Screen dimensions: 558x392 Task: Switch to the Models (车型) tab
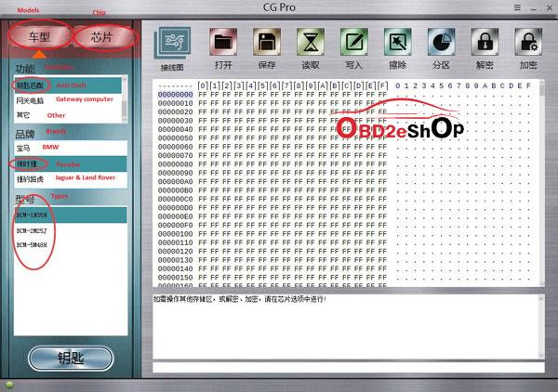click(x=39, y=36)
